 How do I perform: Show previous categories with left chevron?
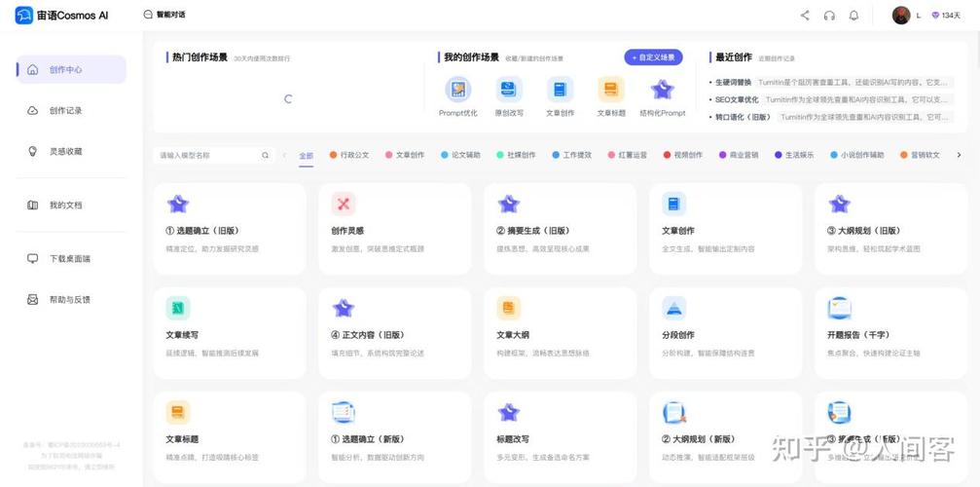(285, 155)
